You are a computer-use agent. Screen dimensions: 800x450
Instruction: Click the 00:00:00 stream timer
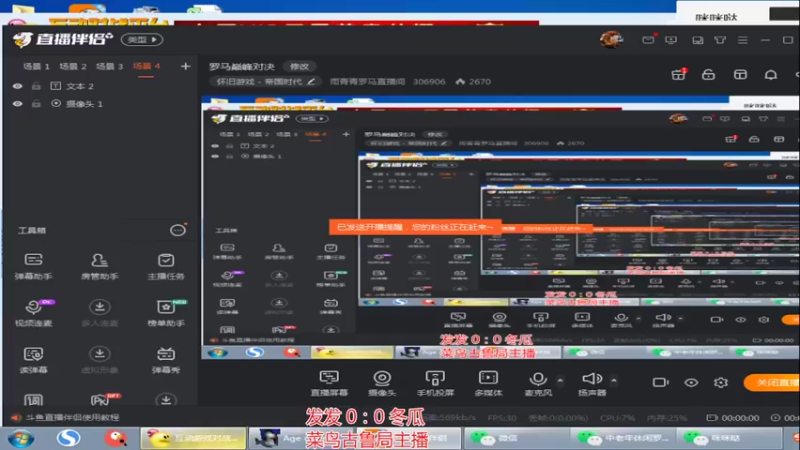[740, 418]
